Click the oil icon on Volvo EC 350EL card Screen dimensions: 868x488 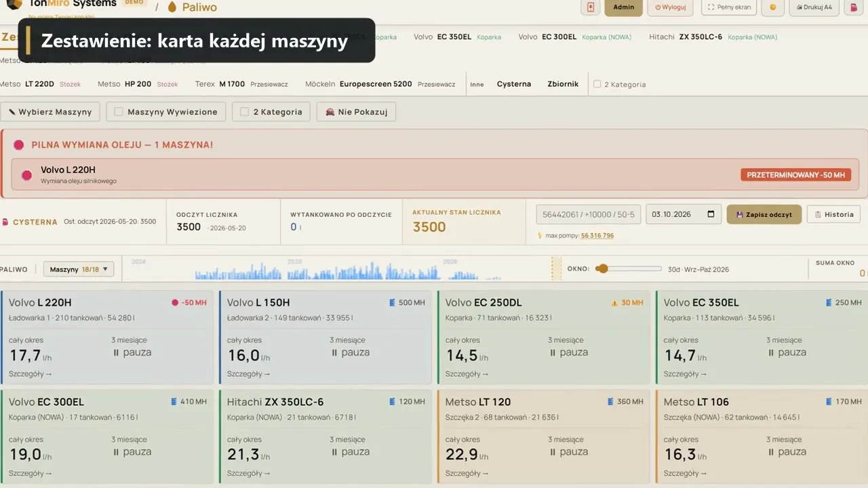829,302
